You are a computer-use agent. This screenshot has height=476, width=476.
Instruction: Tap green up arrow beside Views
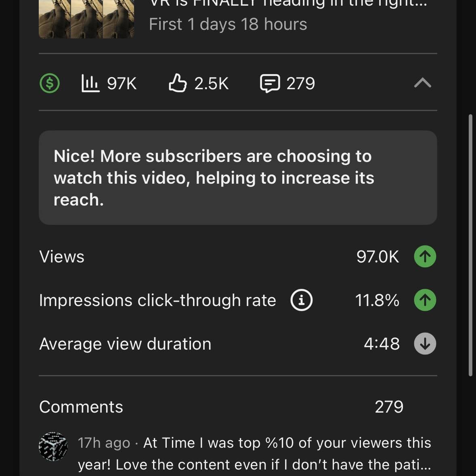(x=425, y=256)
